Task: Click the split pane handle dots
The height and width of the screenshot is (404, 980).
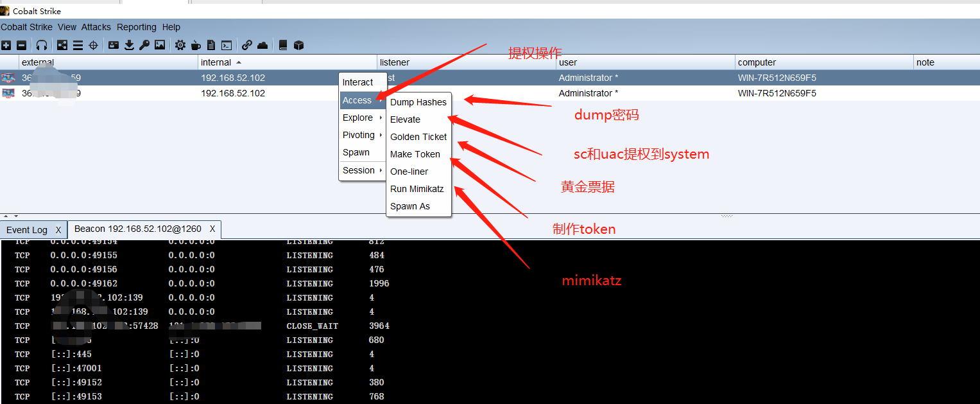Action: pyautogui.click(x=726, y=216)
